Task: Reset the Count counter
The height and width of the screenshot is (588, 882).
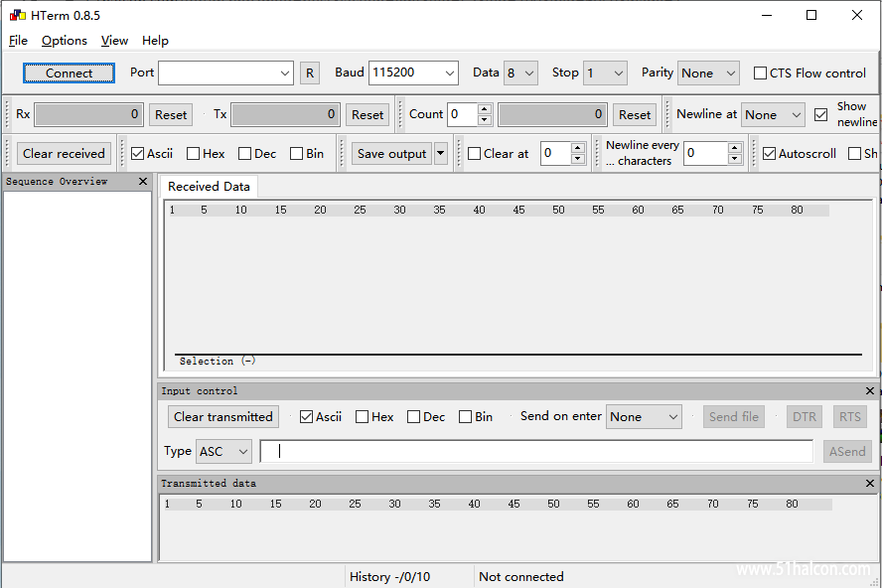Action: click(635, 115)
